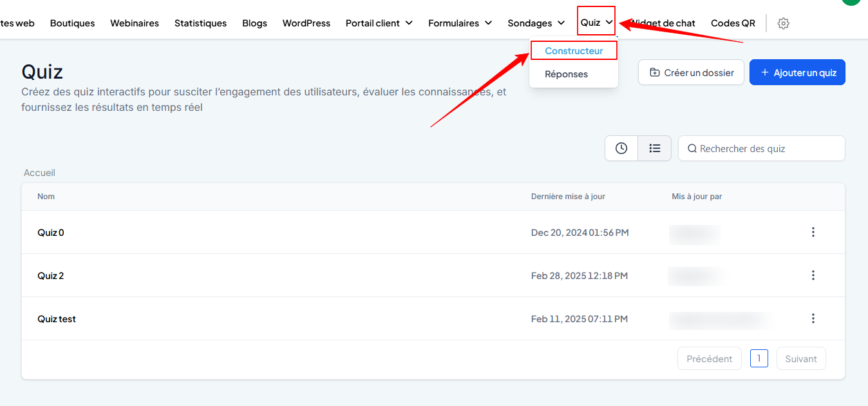868x406 pixels.
Task: Click Créer un dossier button
Action: point(691,72)
